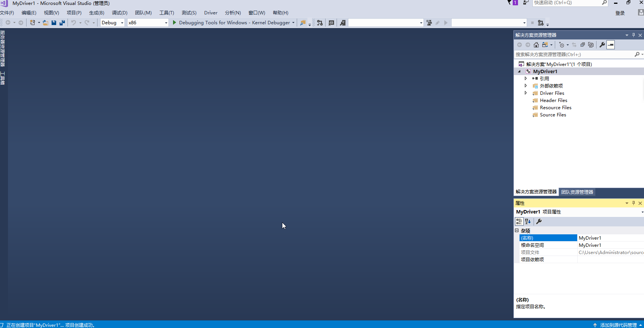Image resolution: width=644 pixels, height=328 pixels.
Task: Click the Sync with Active Document icon
Action: click(x=574, y=45)
